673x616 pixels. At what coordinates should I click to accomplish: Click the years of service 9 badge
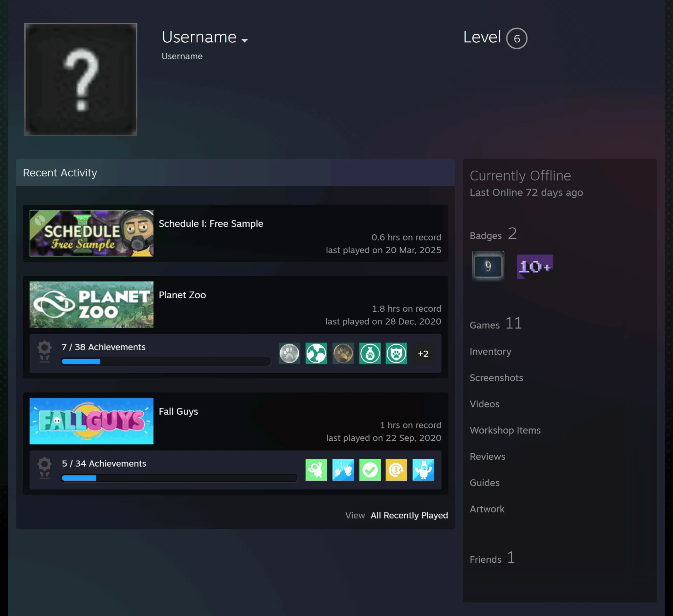(488, 266)
